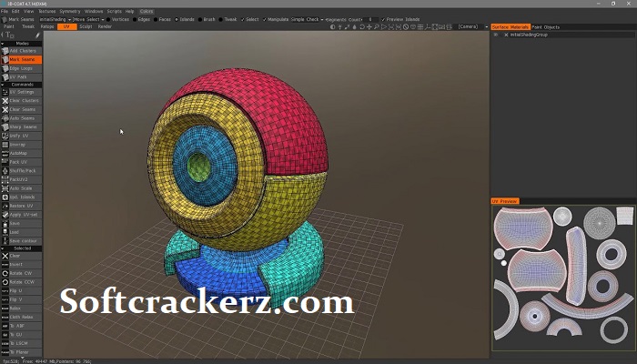Flip selected island along U
This screenshot has height=364, width=637.
pos(21,291)
